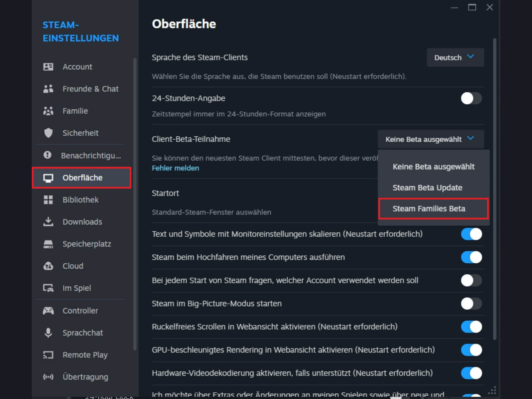The height and width of the screenshot is (399, 532).
Task: Click the Benachrichtigungen exclamation icon
Action: pos(48,155)
